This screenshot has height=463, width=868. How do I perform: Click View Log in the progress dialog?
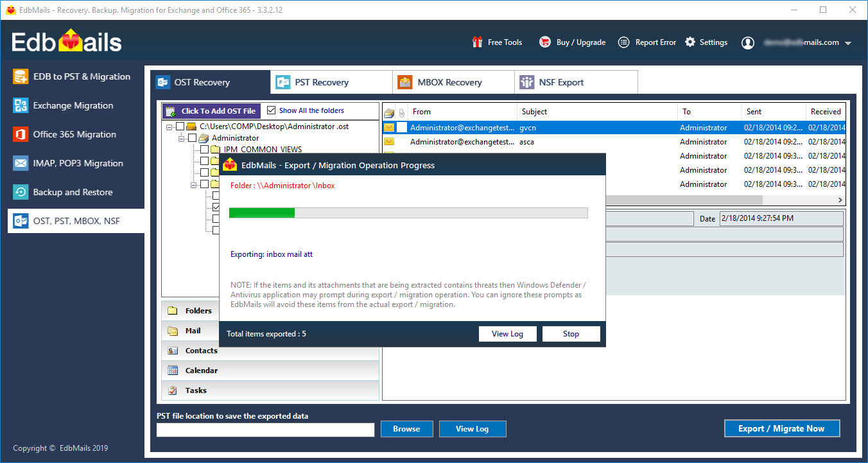[507, 334]
